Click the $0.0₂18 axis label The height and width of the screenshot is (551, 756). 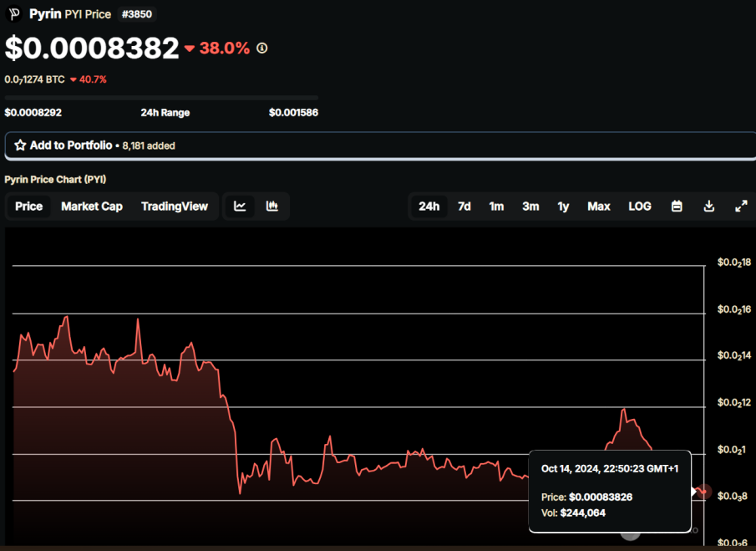(x=733, y=263)
